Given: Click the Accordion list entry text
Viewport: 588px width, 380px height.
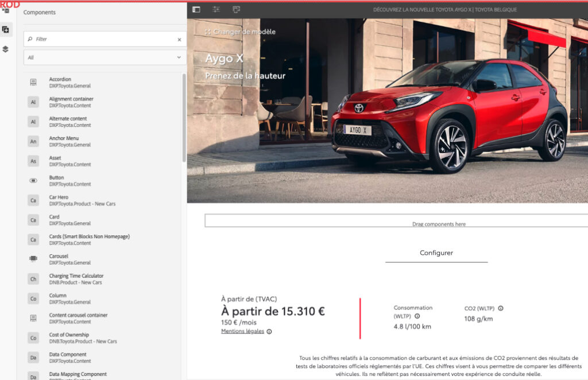Looking at the screenshot, I should coord(60,79).
